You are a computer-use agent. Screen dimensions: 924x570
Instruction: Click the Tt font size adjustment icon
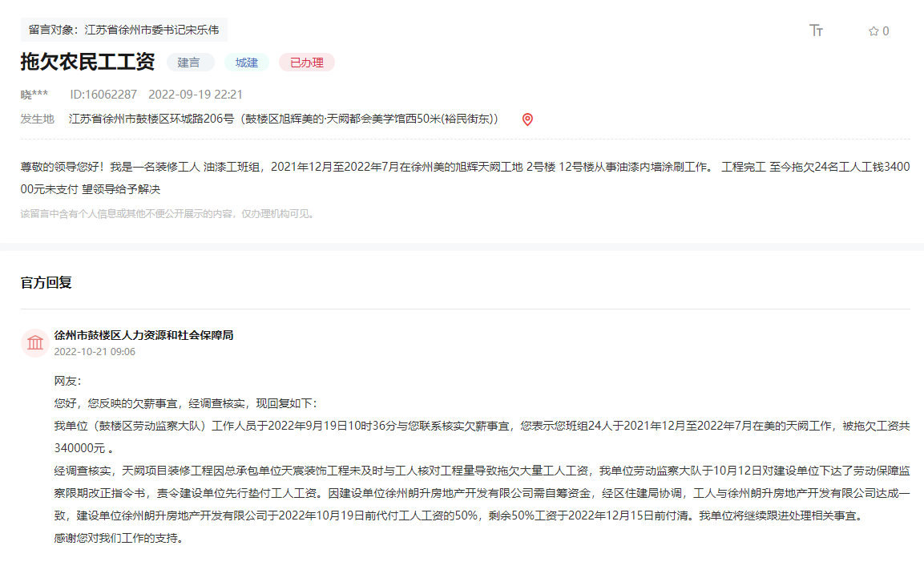[817, 30]
